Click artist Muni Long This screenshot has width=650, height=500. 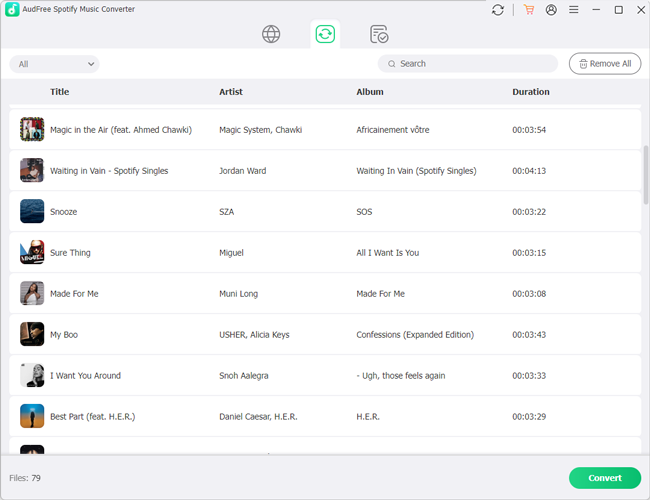click(x=238, y=294)
